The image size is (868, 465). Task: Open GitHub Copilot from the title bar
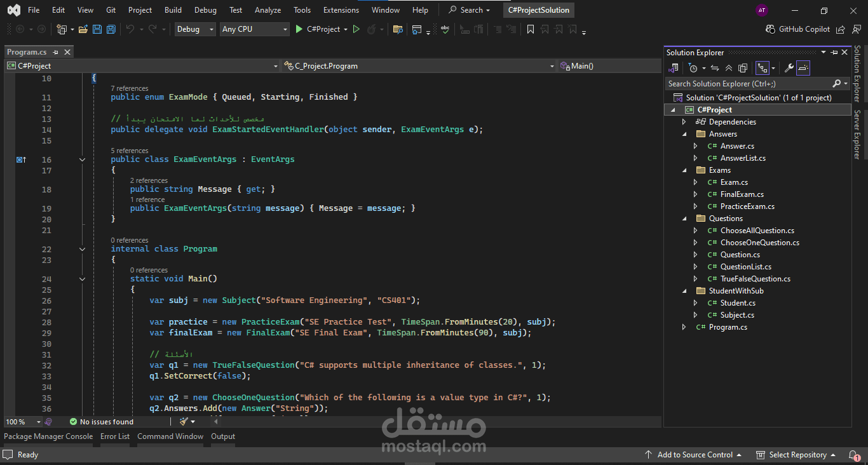tap(798, 29)
